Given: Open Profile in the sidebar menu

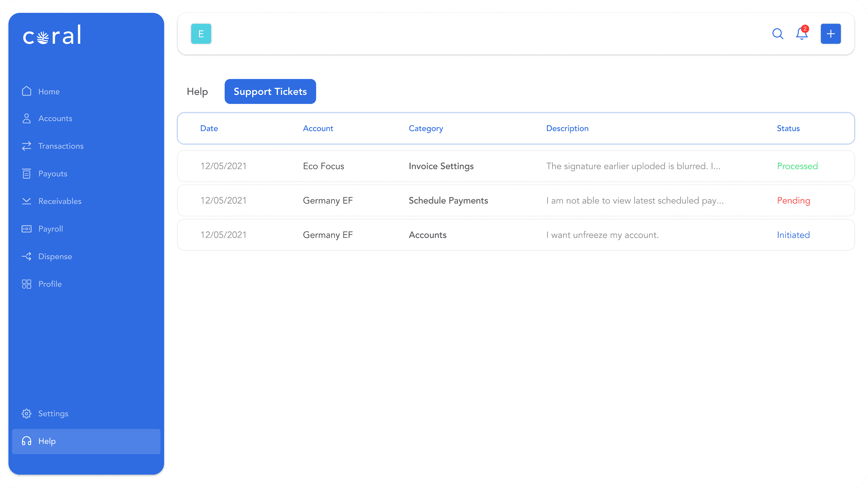Looking at the screenshot, I should (50, 284).
